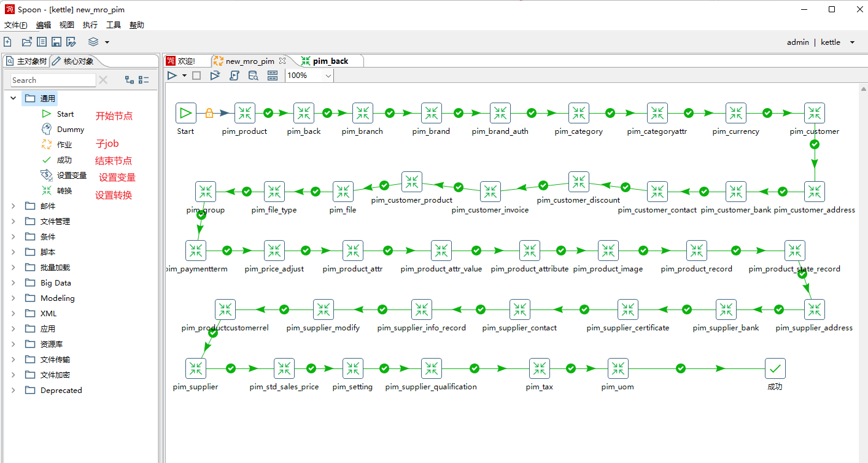Select the pim_tax transformation node
Screen dimensions: 868x463
539,368
